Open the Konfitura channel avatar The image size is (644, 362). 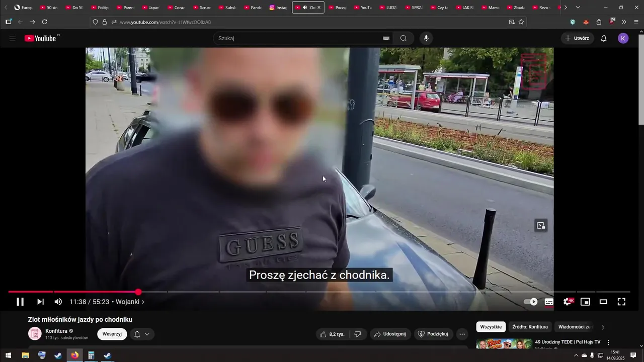[35, 334]
